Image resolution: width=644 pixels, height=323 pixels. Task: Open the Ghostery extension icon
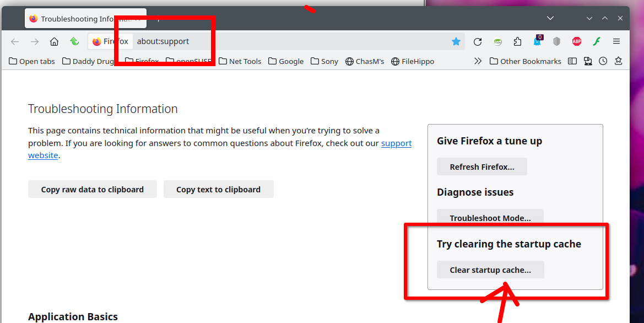tap(537, 41)
